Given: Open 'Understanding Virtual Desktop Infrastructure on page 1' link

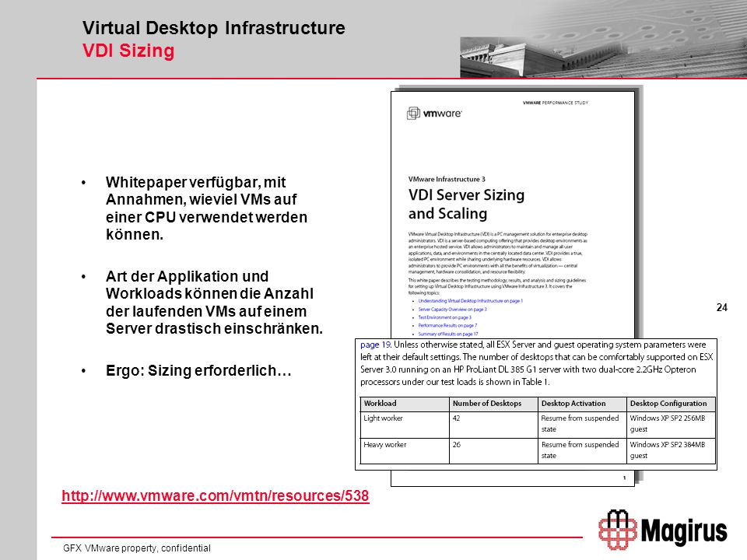Looking at the screenshot, I should coord(470,301).
